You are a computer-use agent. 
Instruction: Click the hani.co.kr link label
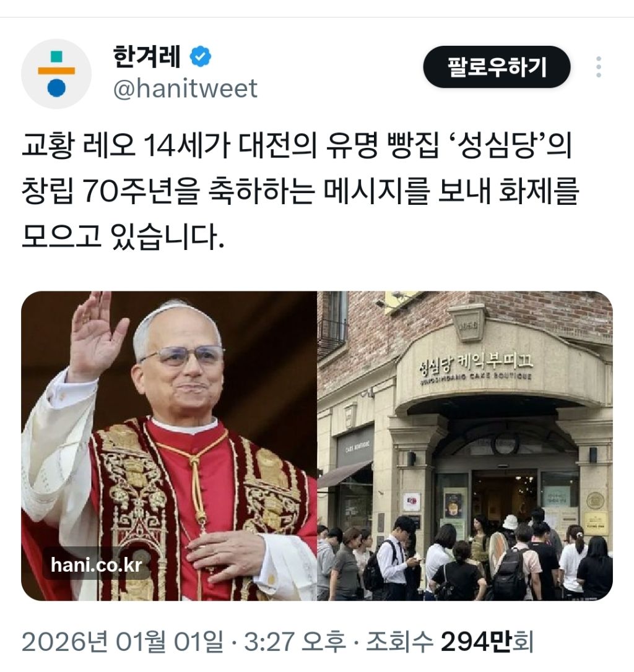pos(97,564)
